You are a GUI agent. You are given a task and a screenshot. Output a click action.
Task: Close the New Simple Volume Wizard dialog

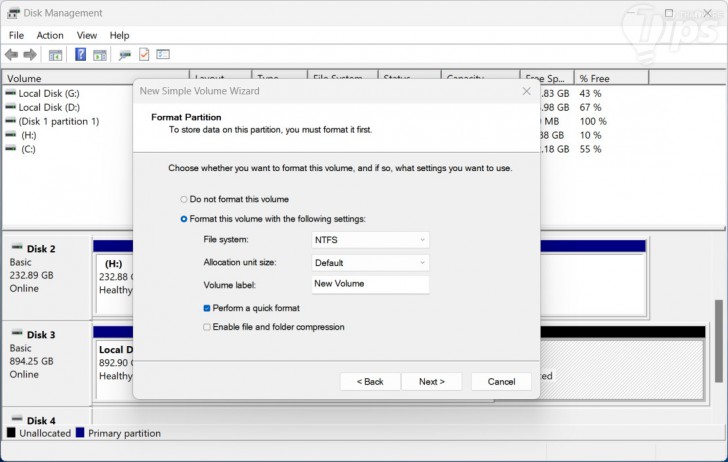(x=526, y=91)
